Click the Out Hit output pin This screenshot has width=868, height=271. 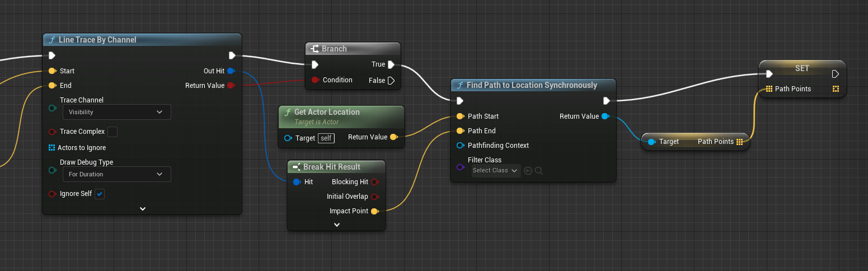click(x=231, y=71)
